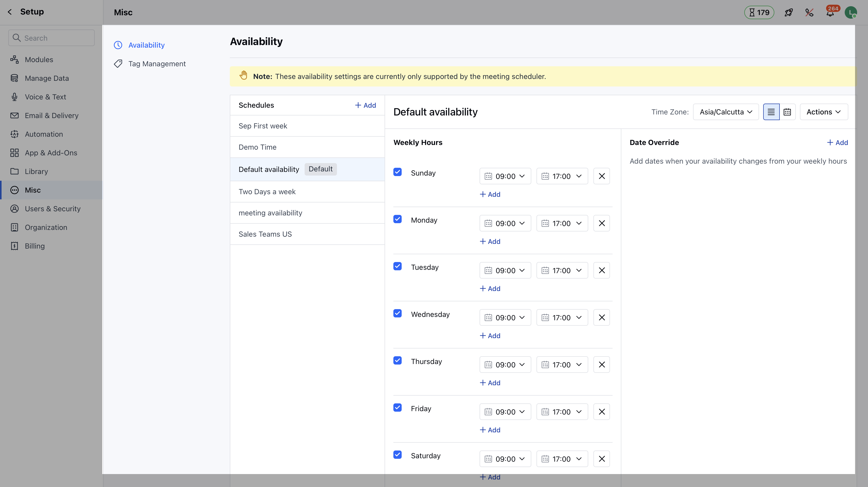The image size is (868, 487).
Task: Click the Setup search field
Action: (x=52, y=38)
